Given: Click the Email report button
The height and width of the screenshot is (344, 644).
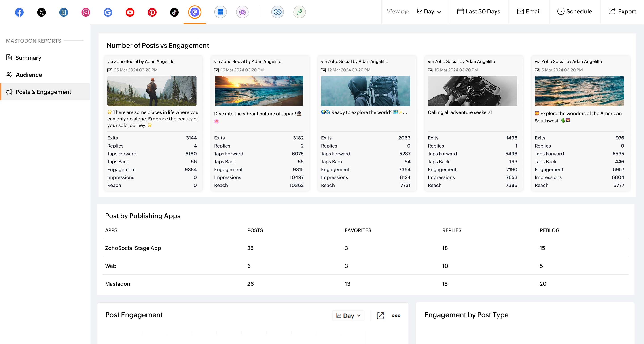Looking at the screenshot, I should pyautogui.click(x=529, y=11).
